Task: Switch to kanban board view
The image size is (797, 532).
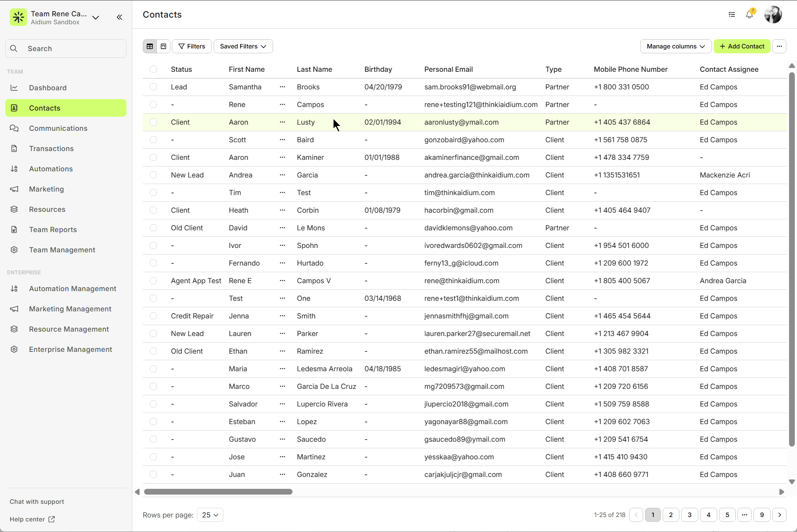Action: 163,46
